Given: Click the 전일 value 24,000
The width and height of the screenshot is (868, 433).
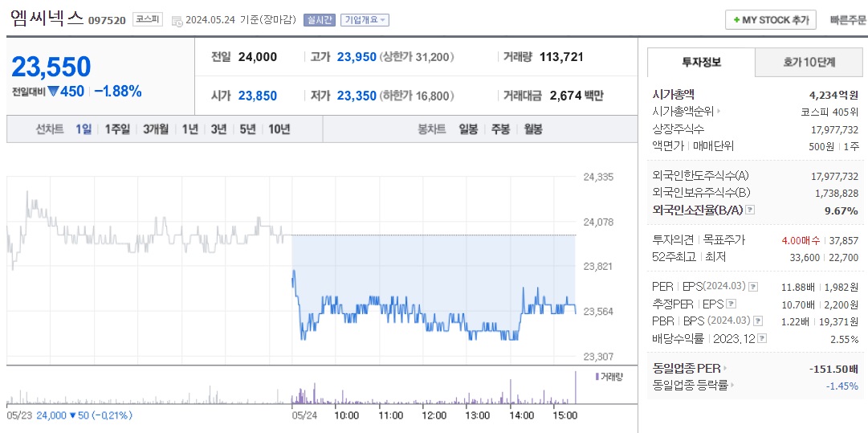Looking at the screenshot, I should (258, 56).
